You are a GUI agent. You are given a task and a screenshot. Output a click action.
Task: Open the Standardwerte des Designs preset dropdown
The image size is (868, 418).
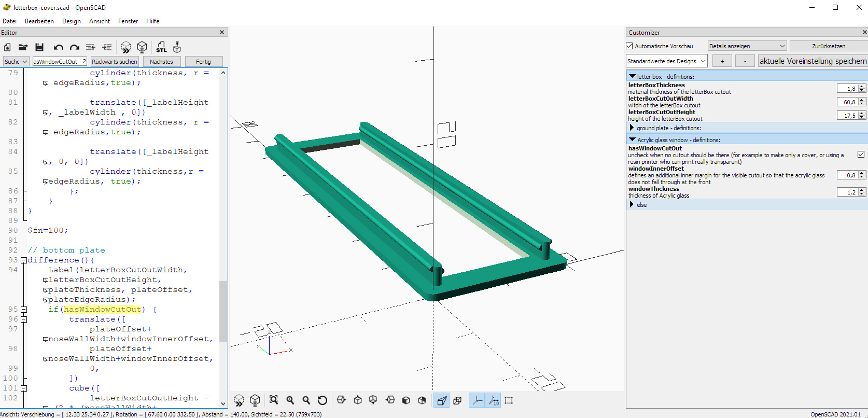[666, 61]
